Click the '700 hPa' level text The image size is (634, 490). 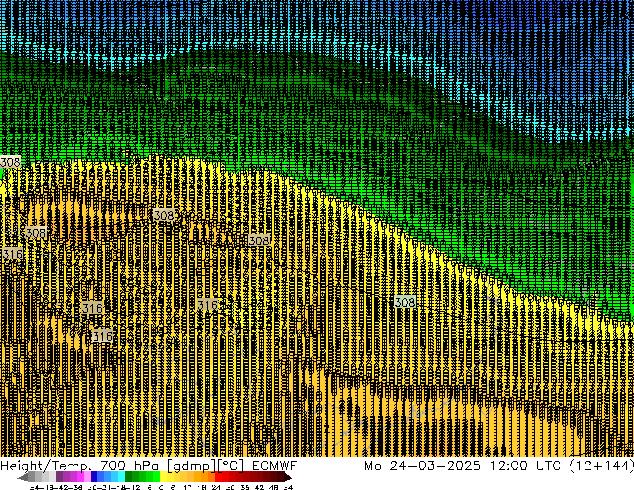point(129,466)
